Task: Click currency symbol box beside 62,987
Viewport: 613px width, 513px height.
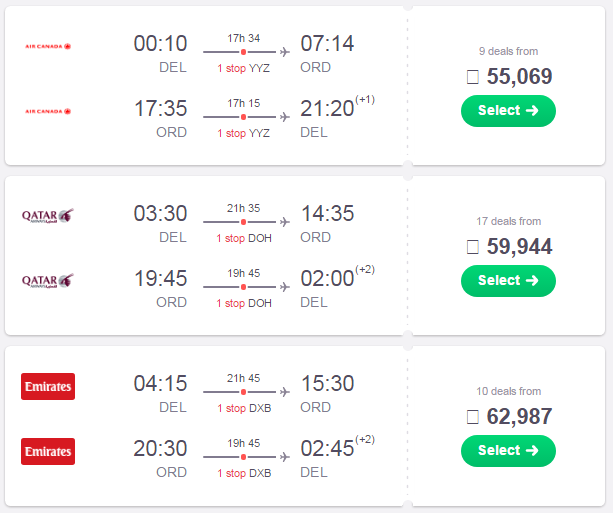Action: pyautogui.click(x=473, y=417)
